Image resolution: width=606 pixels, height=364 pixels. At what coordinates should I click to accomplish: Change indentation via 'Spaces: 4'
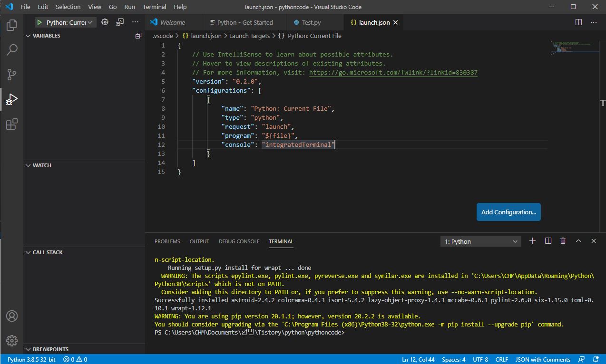(x=454, y=359)
